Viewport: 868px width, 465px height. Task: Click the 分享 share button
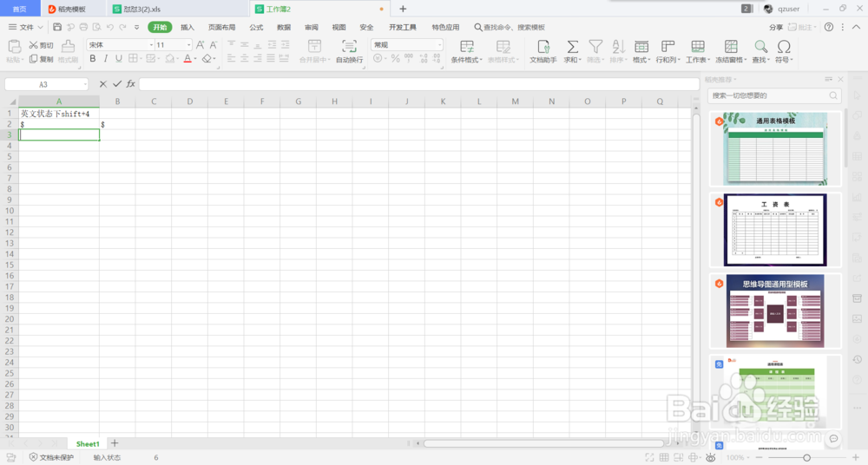pos(776,27)
